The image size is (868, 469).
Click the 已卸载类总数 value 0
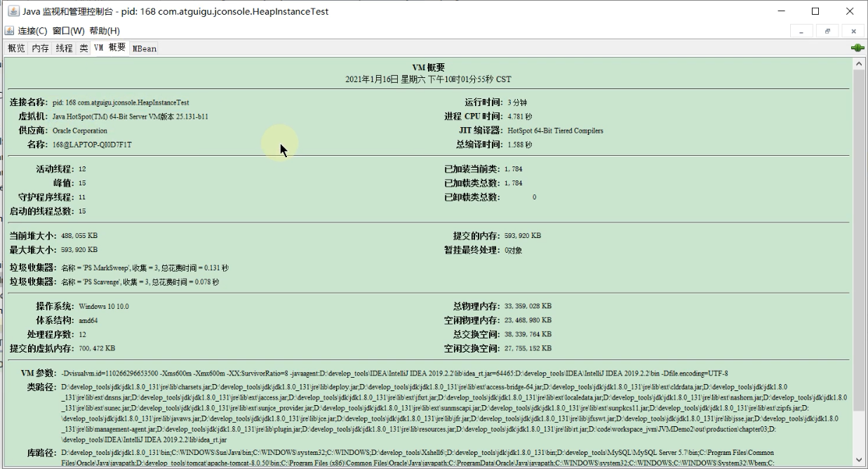[534, 197]
